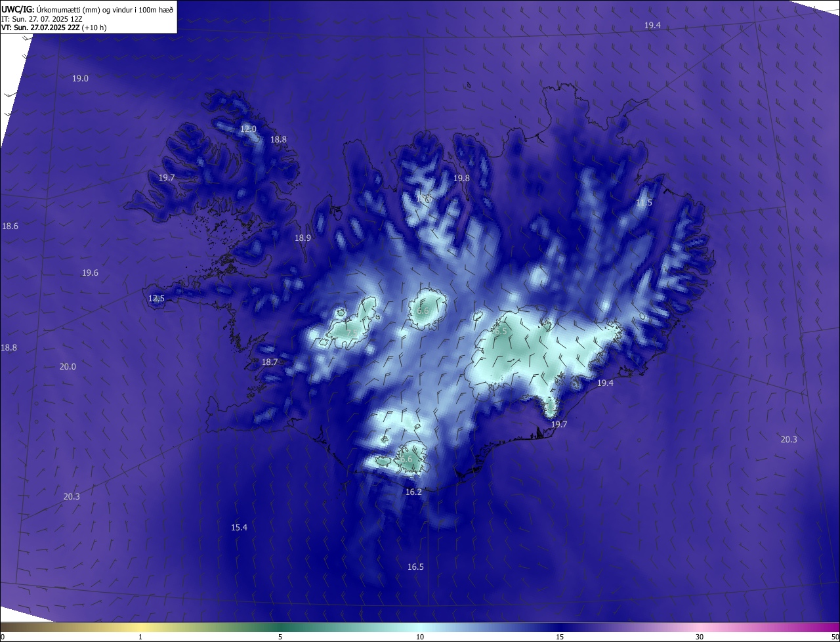Click the 50 tick label on the color scale
This screenshot has width=840, height=642.
pyautogui.click(x=835, y=637)
